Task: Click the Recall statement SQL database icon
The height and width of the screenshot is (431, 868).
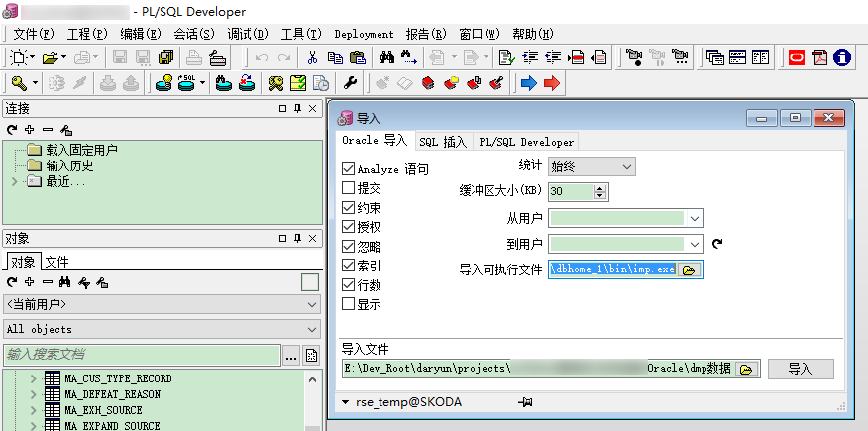Action: point(186,83)
